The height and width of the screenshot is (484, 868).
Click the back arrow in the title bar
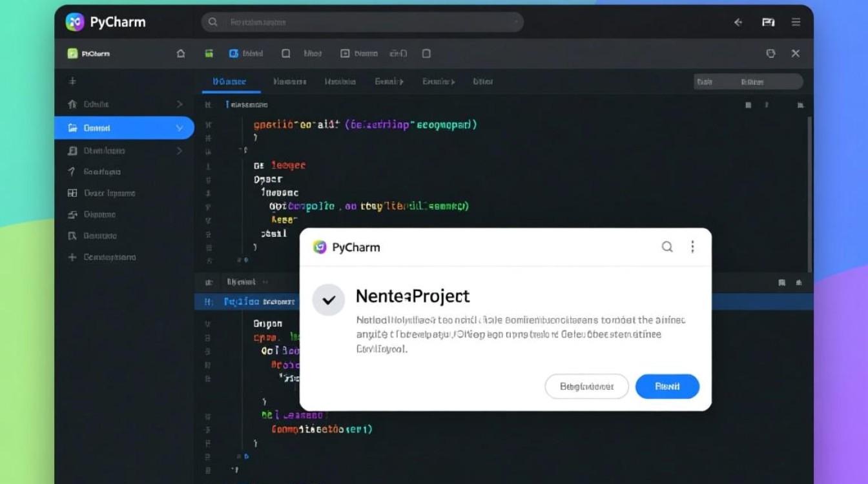[738, 22]
